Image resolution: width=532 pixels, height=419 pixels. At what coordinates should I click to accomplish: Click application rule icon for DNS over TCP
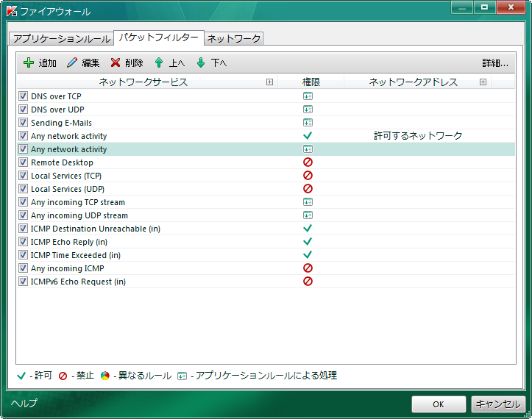308,96
